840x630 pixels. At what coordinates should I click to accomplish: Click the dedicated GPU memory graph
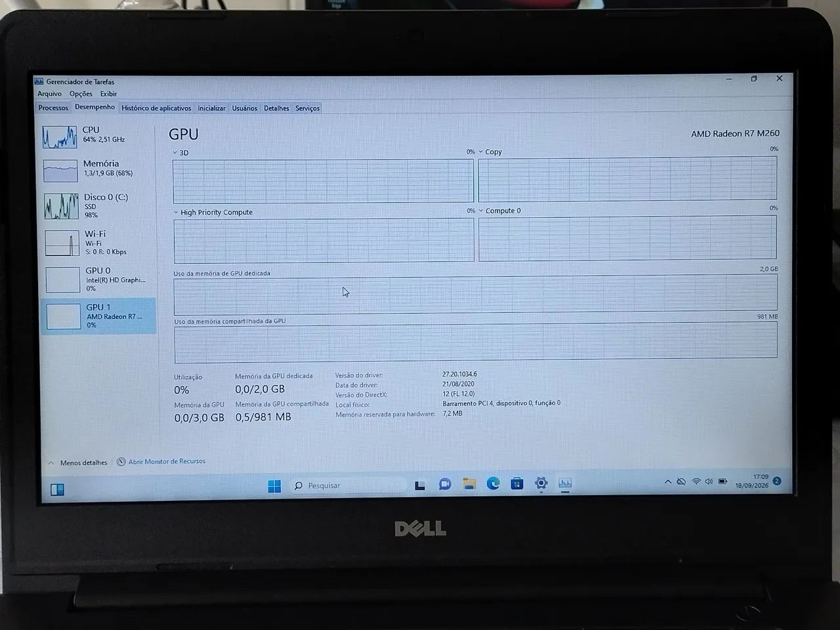pyautogui.click(x=475, y=294)
